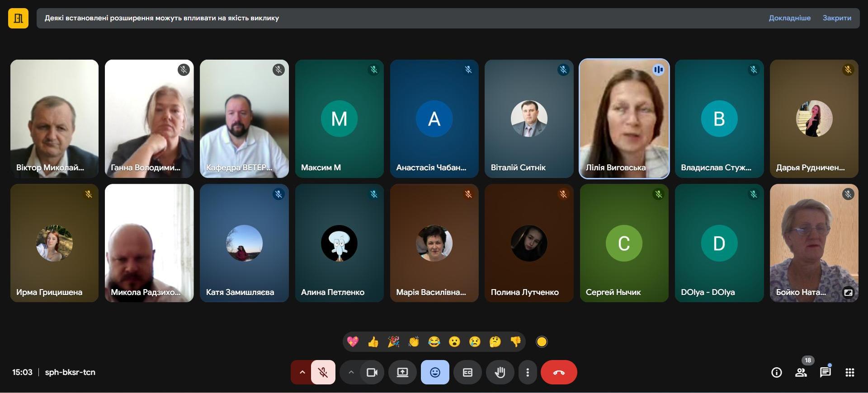Select Микола Радзихо video tile
The image size is (868, 393).
click(149, 243)
